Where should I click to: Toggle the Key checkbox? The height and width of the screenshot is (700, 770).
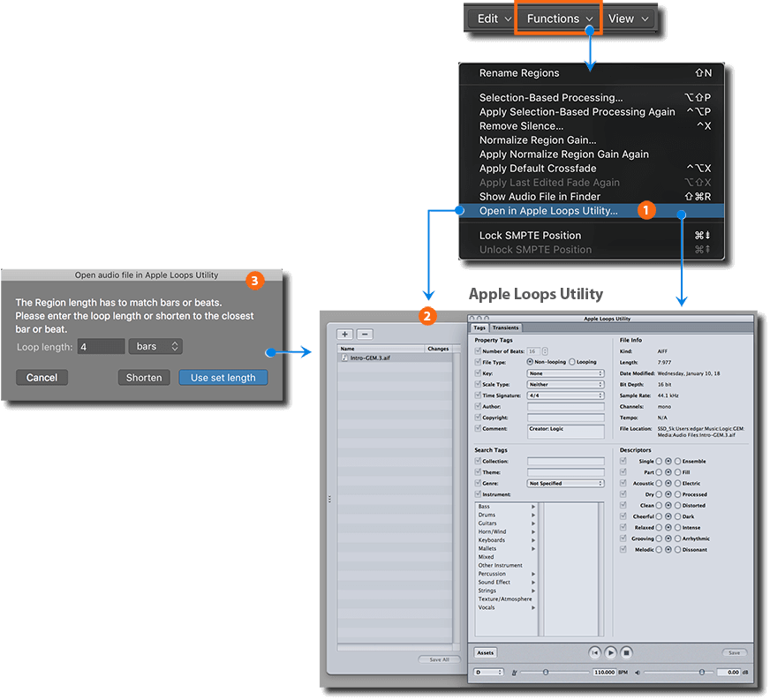tap(479, 373)
